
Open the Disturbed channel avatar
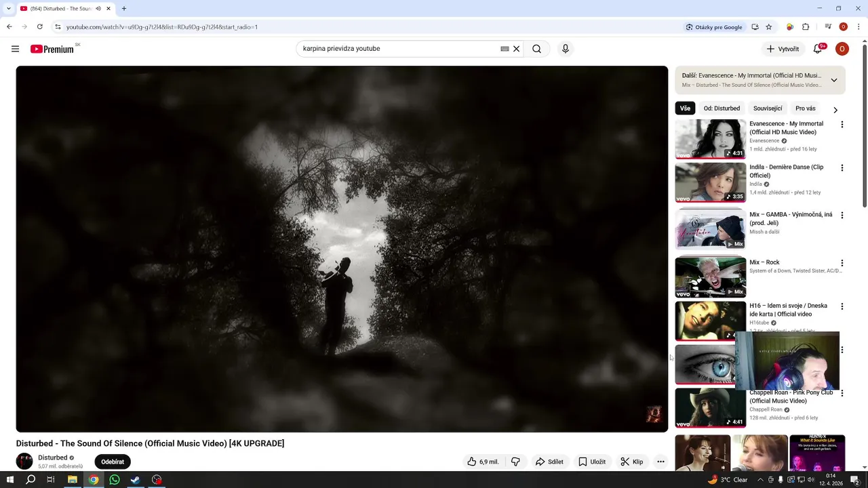(x=24, y=462)
